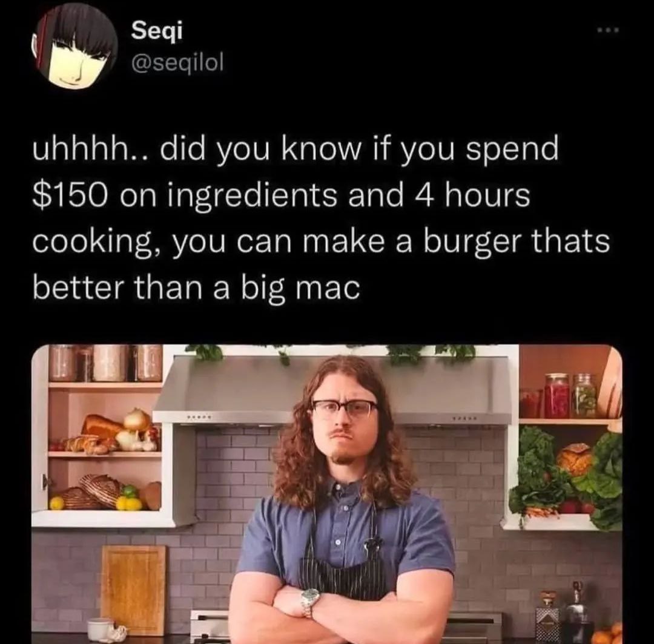The width and height of the screenshot is (654, 644).
Task: Click the yellow lemons on lower shelf
Action: (129, 503)
